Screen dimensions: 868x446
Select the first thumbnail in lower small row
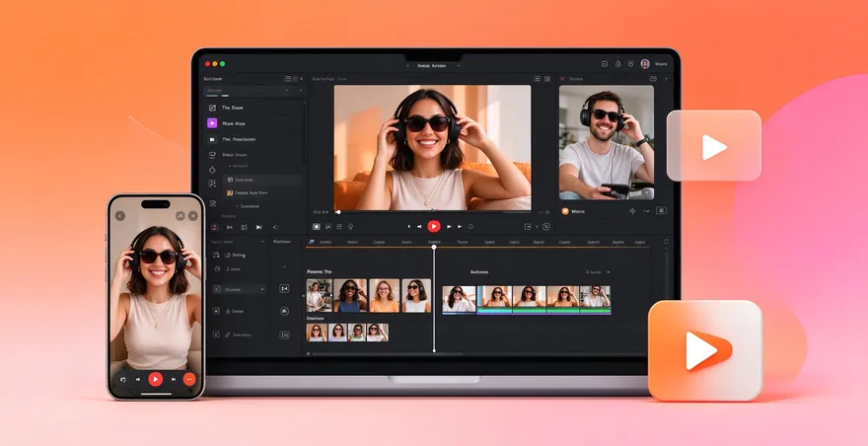pyautogui.click(x=317, y=333)
